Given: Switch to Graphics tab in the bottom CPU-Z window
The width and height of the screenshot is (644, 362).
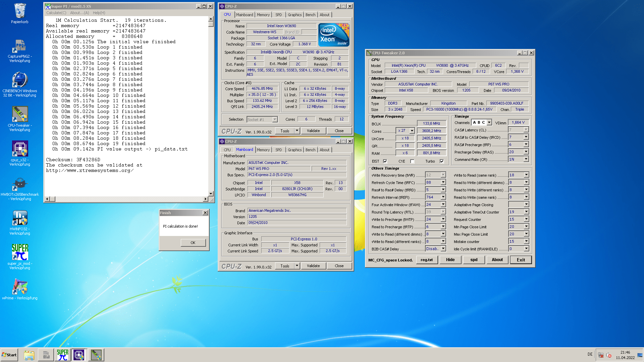Looking at the screenshot, I should [x=294, y=150].
